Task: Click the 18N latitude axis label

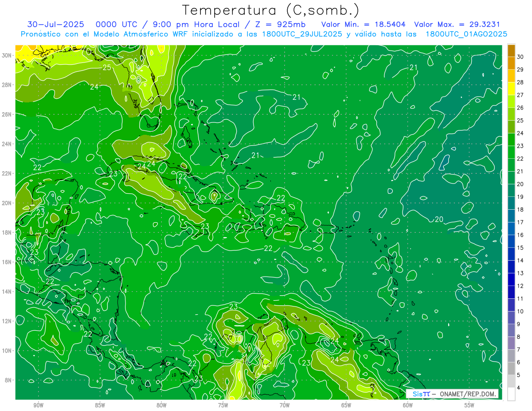Action: pos(7,232)
